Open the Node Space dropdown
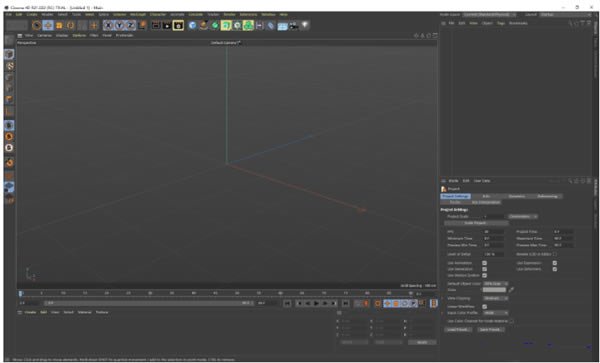 tap(489, 15)
